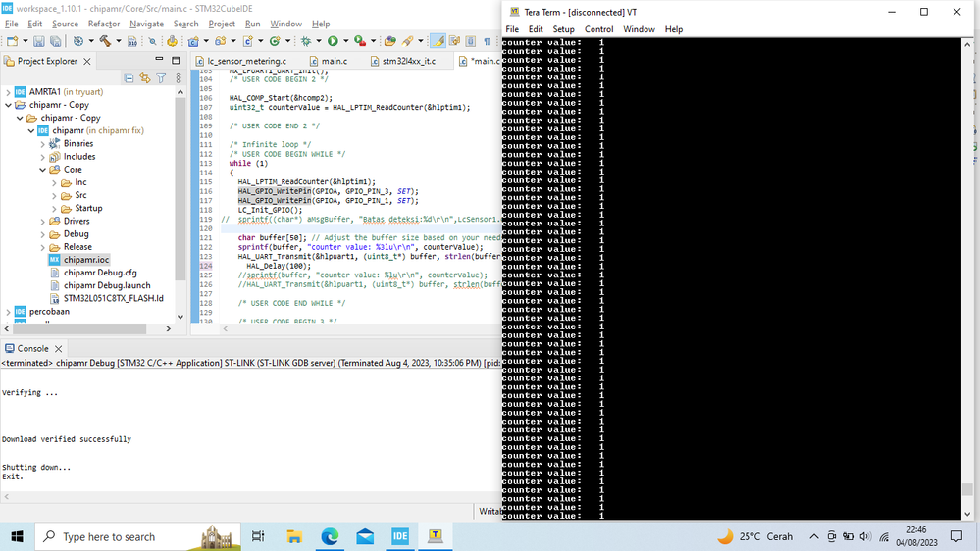
Task: Open Tera Term Control menu
Action: pos(598,29)
